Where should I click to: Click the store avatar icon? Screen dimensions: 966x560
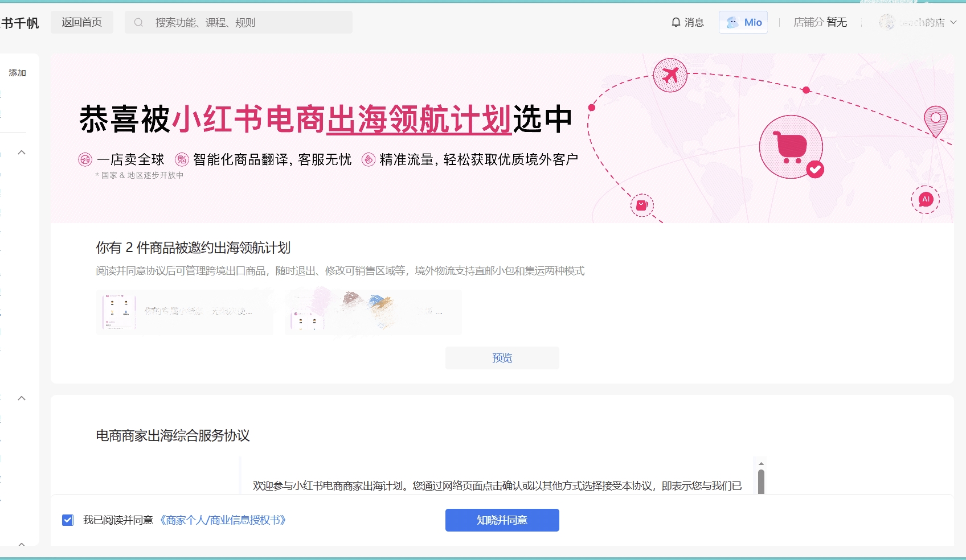pos(887,22)
